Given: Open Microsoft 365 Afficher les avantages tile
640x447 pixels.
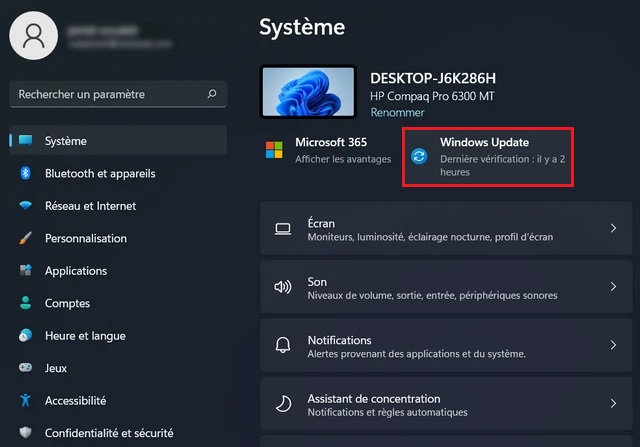Looking at the screenshot, I should (x=328, y=150).
